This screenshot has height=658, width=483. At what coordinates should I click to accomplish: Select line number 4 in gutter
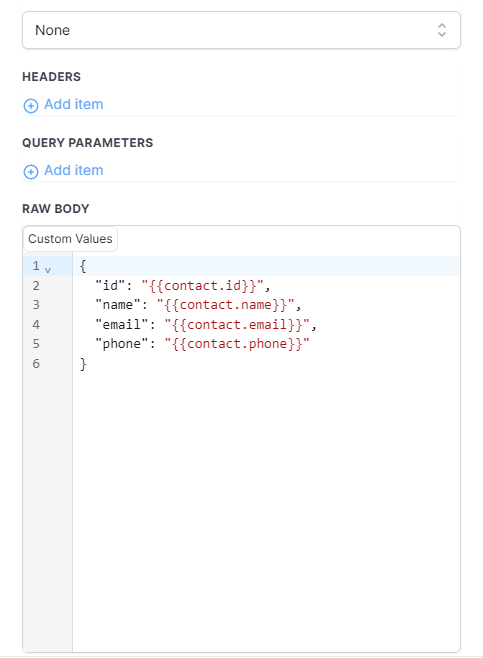(36, 324)
